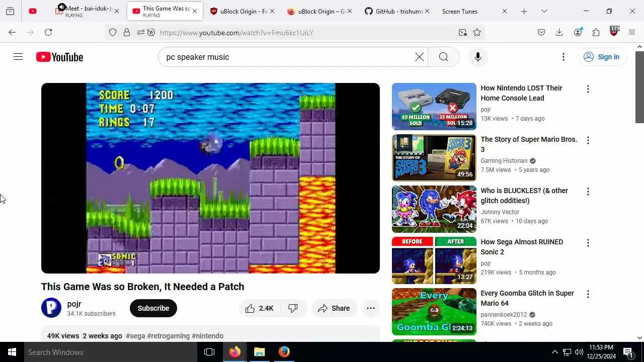The width and height of the screenshot is (644, 362).
Task: Open Every Goomba Glitch thumbnail
Action: 434,312
